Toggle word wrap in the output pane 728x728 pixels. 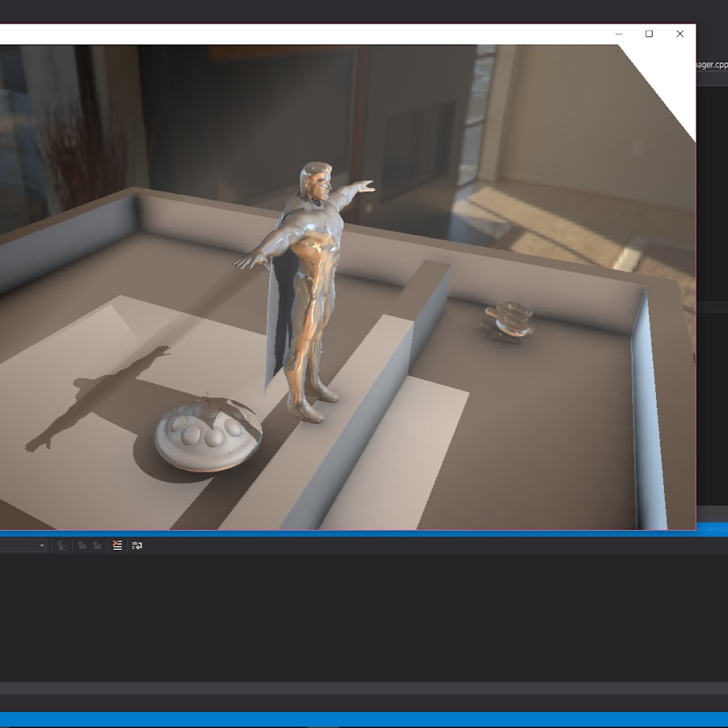pos(138,545)
